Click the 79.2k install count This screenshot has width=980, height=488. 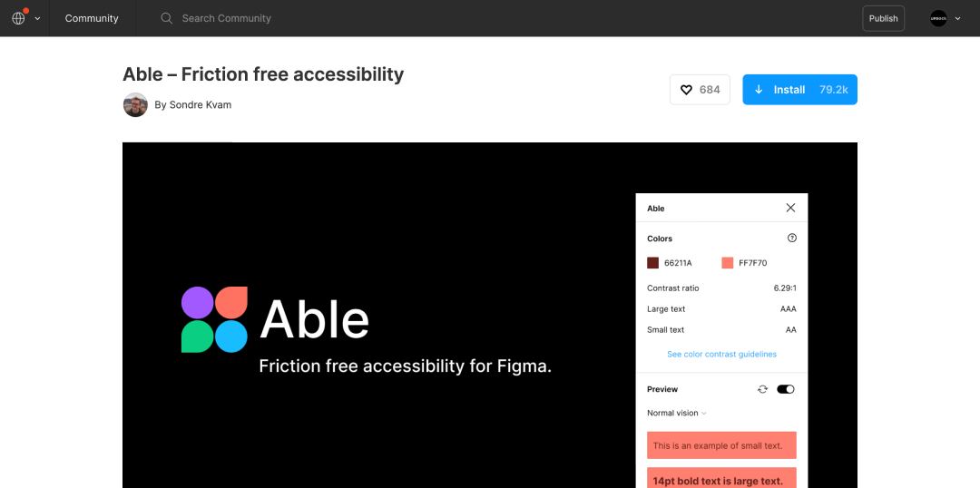[834, 90]
